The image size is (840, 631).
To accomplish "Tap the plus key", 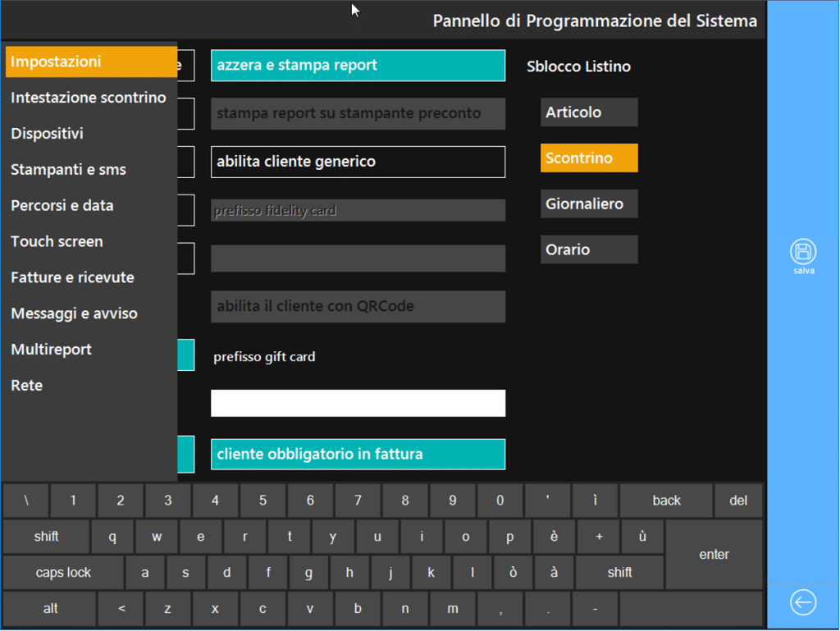I will coord(598,536).
